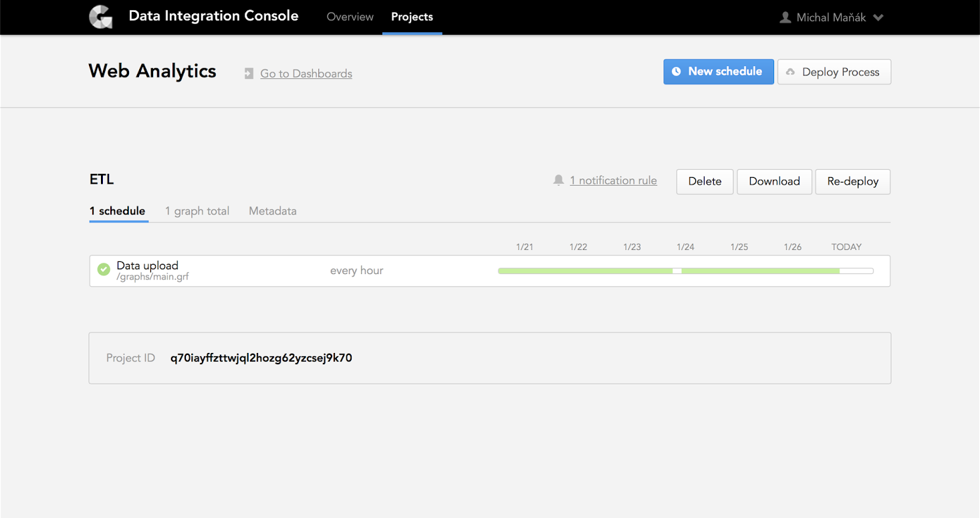Open the Projects tab in navbar
980x518 pixels.
point(412,17)
